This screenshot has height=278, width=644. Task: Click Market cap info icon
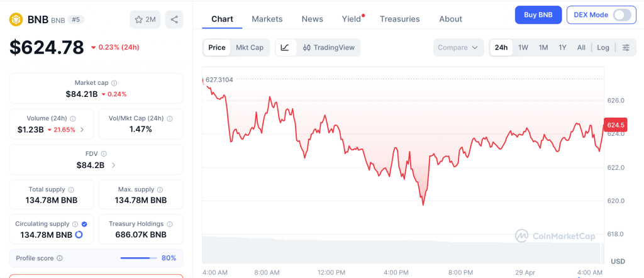click(114, 83)
